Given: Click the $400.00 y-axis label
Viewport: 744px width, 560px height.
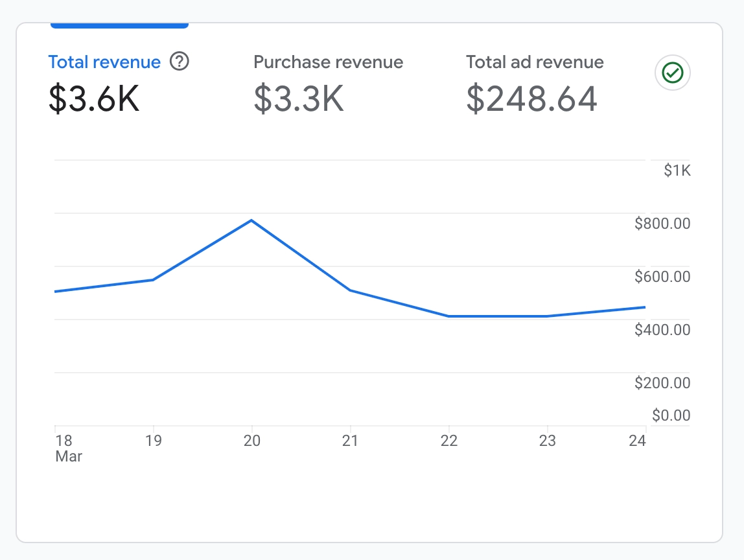Looking at the screenshot, I should tap(662, 330).
